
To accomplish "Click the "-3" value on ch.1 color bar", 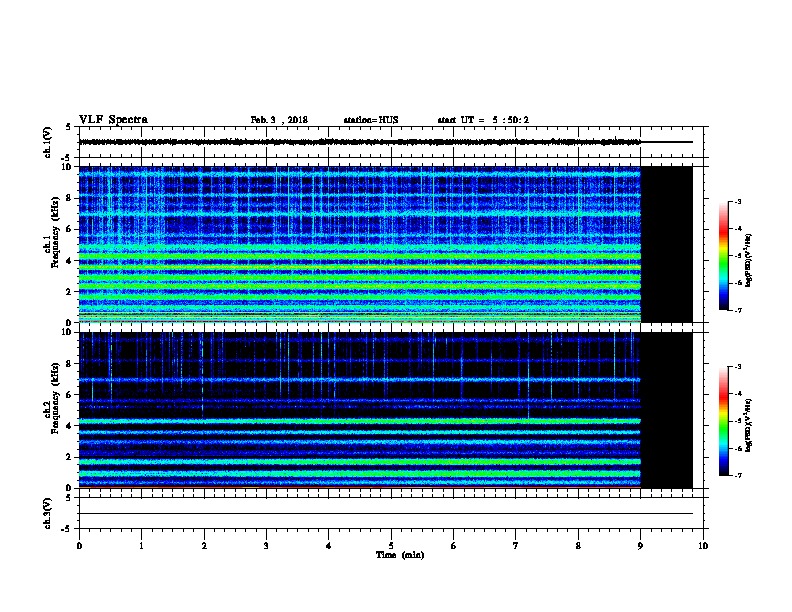I will pos(737,201).
